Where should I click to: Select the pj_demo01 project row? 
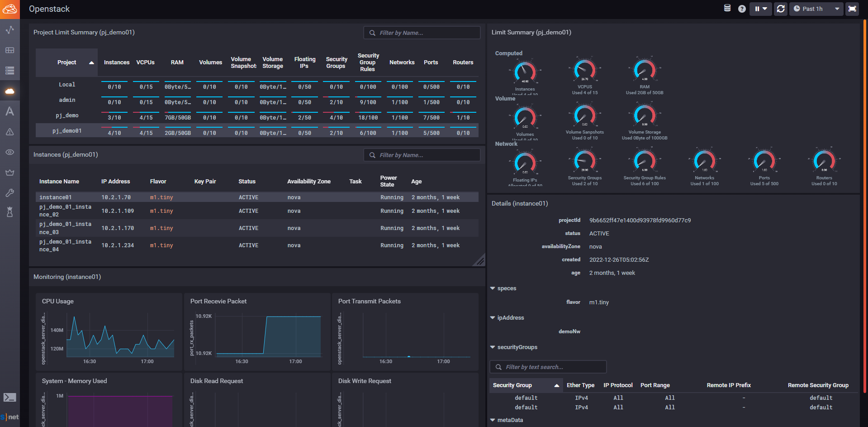[x=257, y=131]
